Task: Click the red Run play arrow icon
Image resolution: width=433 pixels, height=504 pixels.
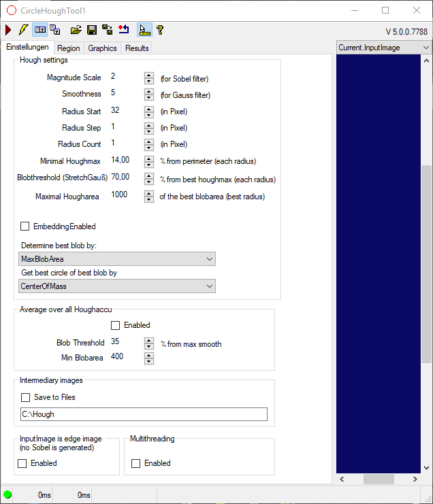Action: [x=8, y=30]
